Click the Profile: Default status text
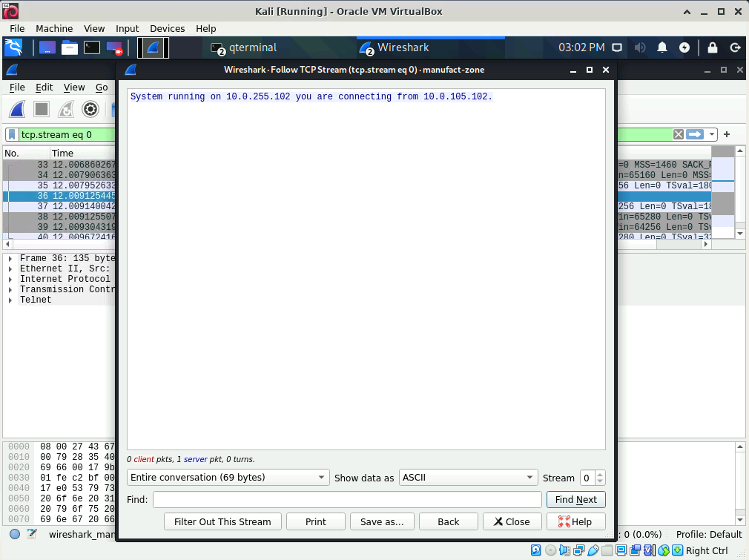749x560 pixels. tap(709, 534)
